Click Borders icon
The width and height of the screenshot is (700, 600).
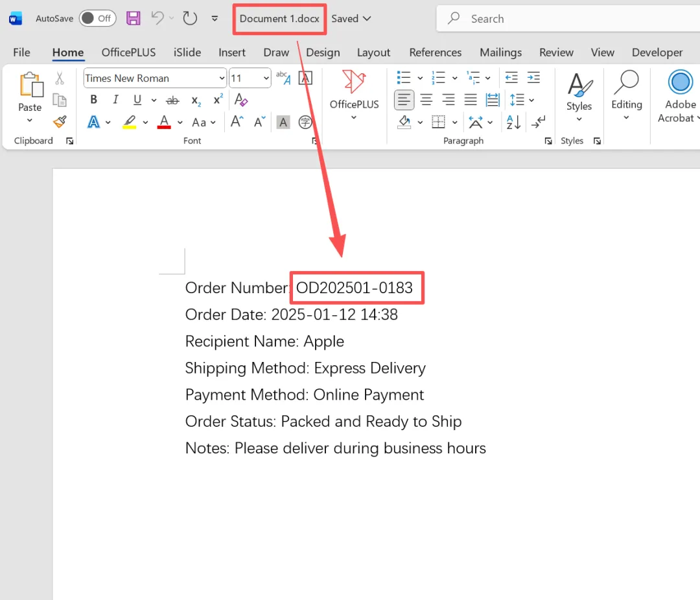click(438, 122)
